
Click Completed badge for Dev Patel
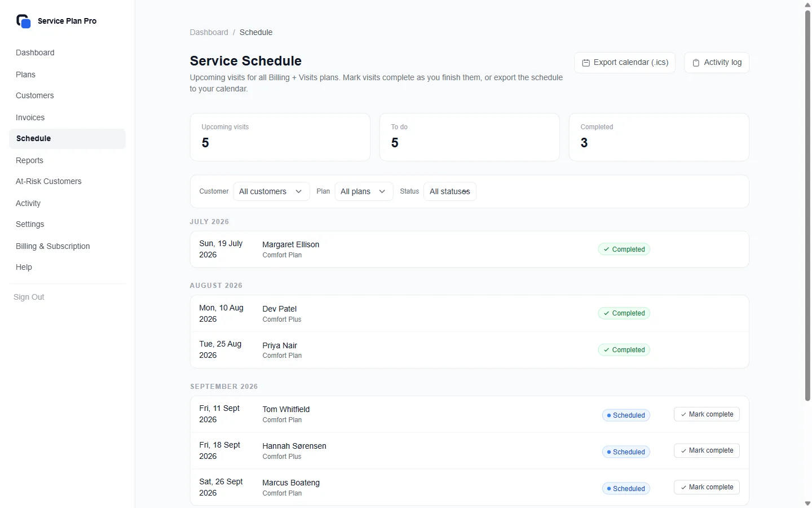624,313
